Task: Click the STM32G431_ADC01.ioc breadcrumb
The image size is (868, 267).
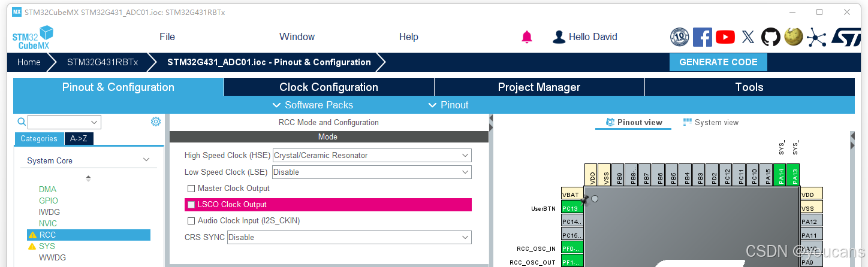Action: tap(269, 62)
